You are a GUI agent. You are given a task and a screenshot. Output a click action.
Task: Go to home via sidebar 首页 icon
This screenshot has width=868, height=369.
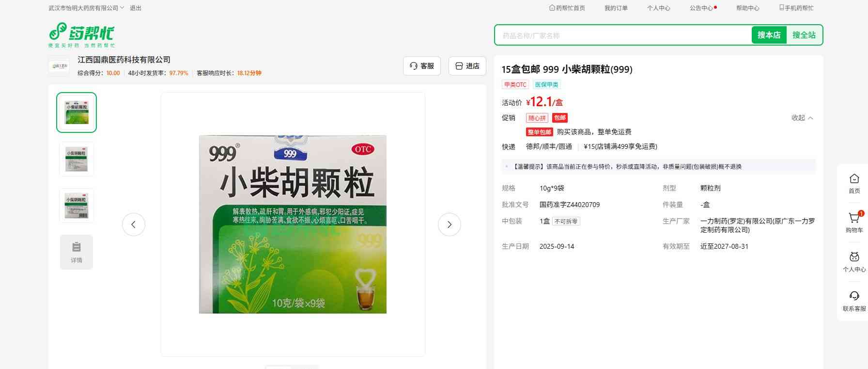(854, 183)
